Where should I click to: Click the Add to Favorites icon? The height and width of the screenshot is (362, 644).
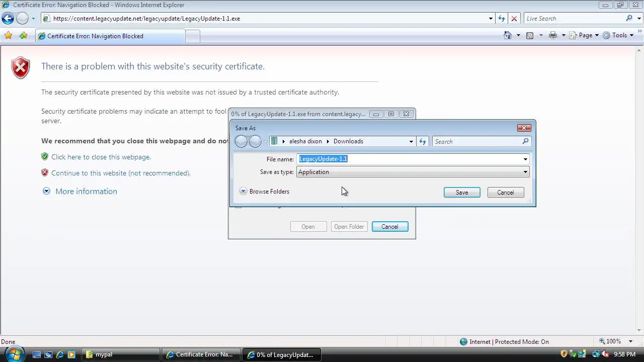(x=23, y=36)
